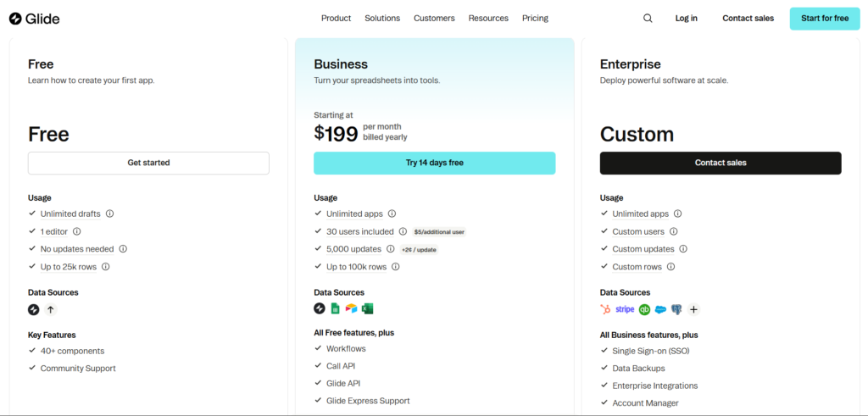Click the Enterprise Integrations text

click(655, 385)
